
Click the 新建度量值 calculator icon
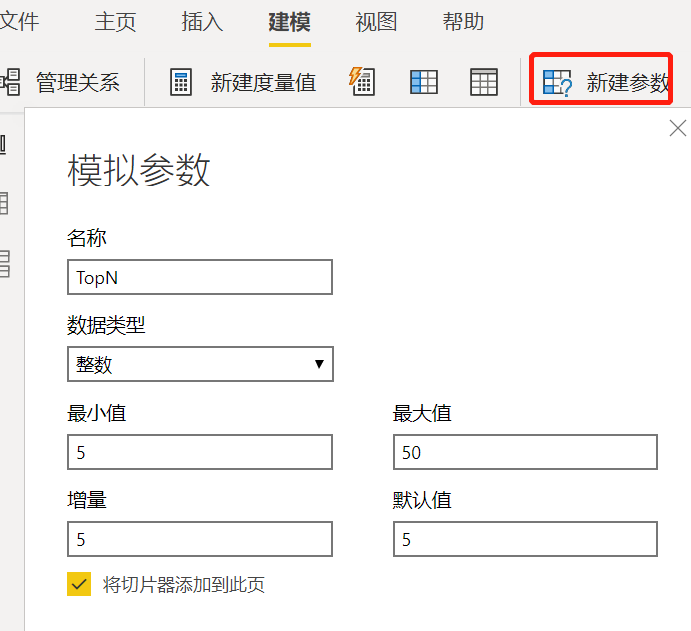click(181, 82)
